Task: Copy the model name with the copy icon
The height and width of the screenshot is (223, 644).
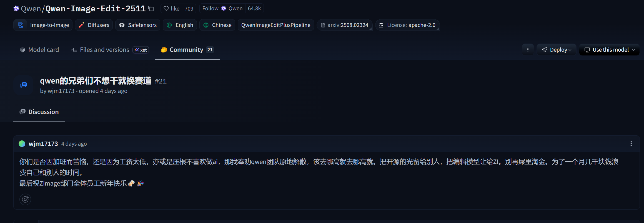Action: click(x=151, y=9)
